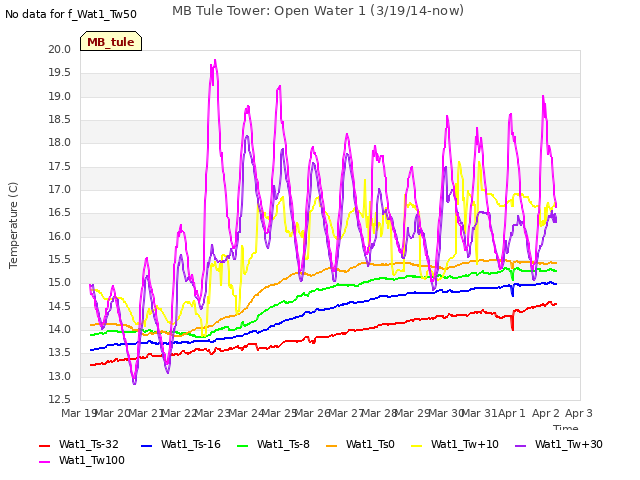The width and height of the screenshot is (640, 480).
Task: Click the Apr 2 x-axis date label
Action: (x=545, y=413)
